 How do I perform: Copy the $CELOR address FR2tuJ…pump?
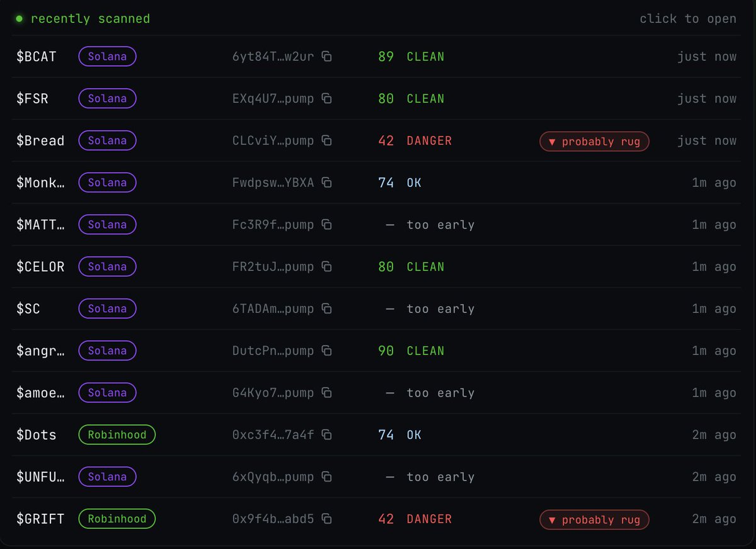click(x=326, y=266)
